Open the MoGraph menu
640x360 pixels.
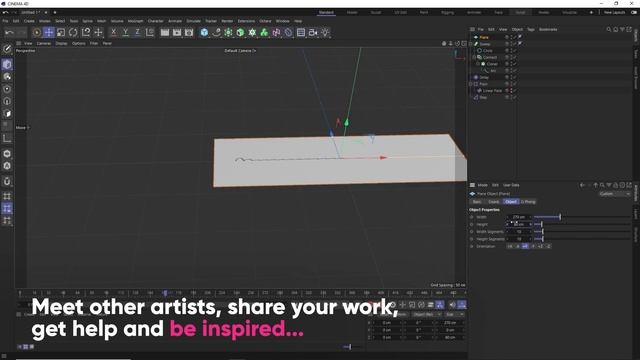136,21
